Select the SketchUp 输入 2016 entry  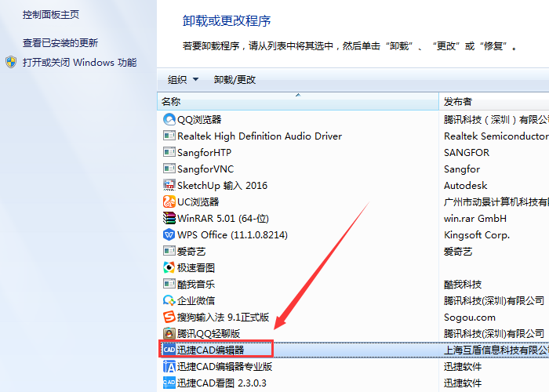[x=222, y=186]
